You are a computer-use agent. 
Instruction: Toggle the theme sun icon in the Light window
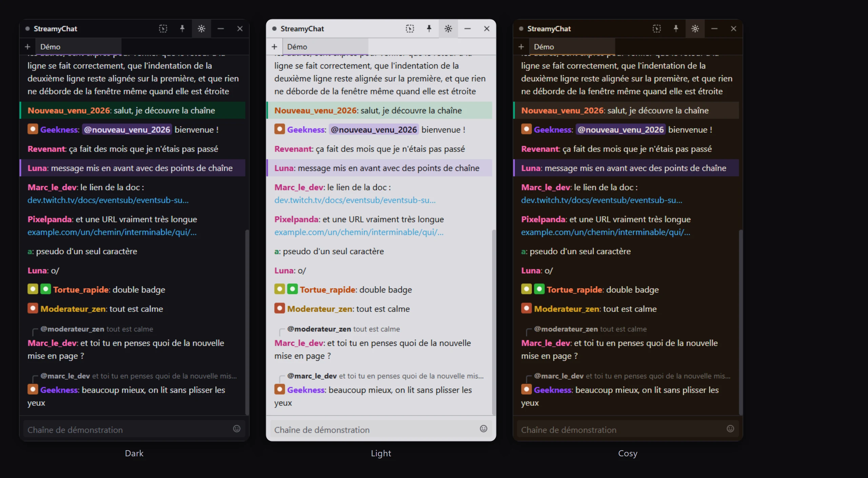[448, 29]
